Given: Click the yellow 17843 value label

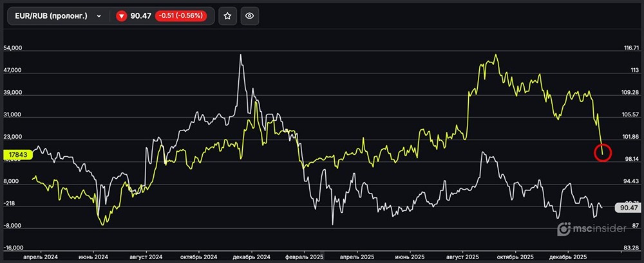Looking at the screenshot, I should pyautogui.click(x=17, y=155).
